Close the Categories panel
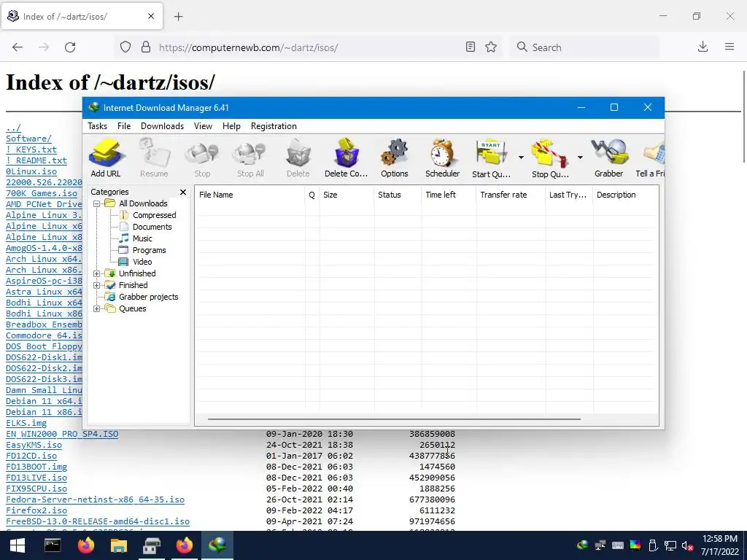747x560 pixels. 183,192
